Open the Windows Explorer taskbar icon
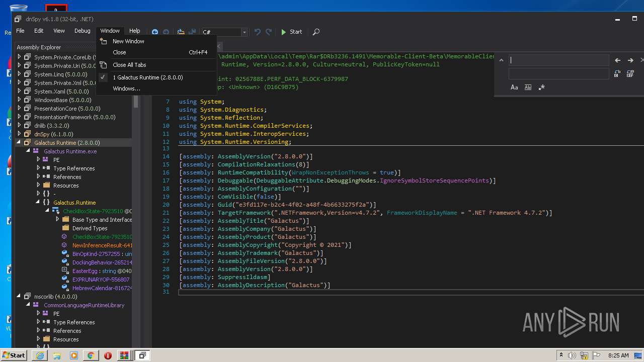The image size is (644, 362). pyautogui.click(x=57, y=355)
